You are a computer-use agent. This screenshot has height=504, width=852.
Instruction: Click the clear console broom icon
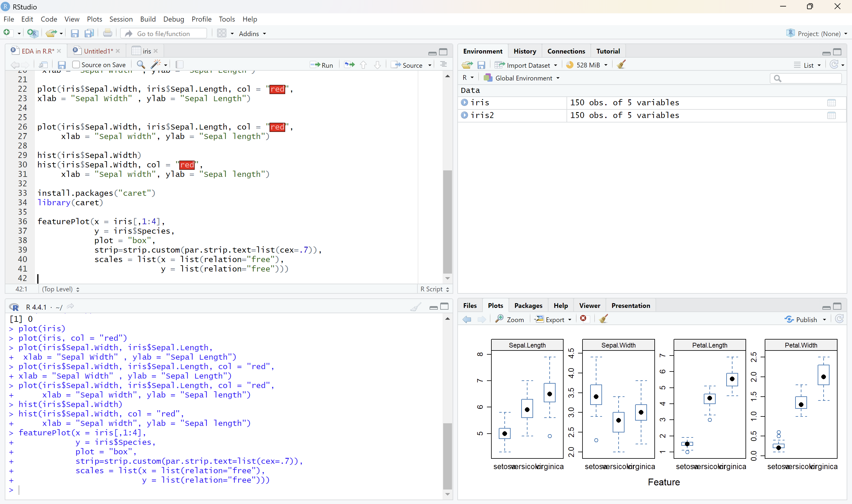tap(415, 307)
